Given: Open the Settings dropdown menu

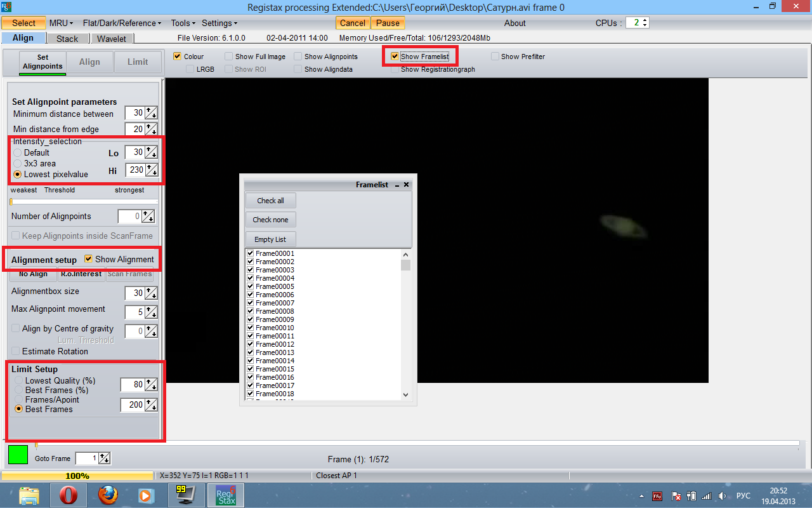Looking at the screenshot, I should tap(221, 23).
